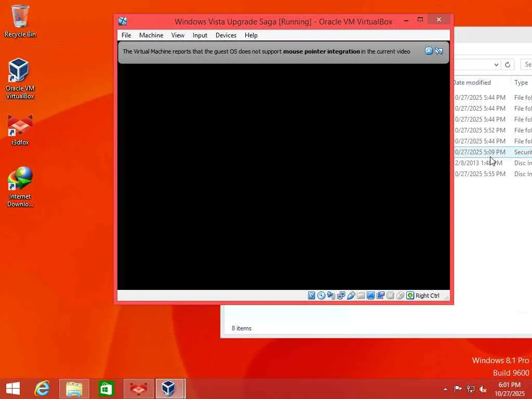532x399 pixels.
Task: Open the Machine menu
Action: (151, 35)
